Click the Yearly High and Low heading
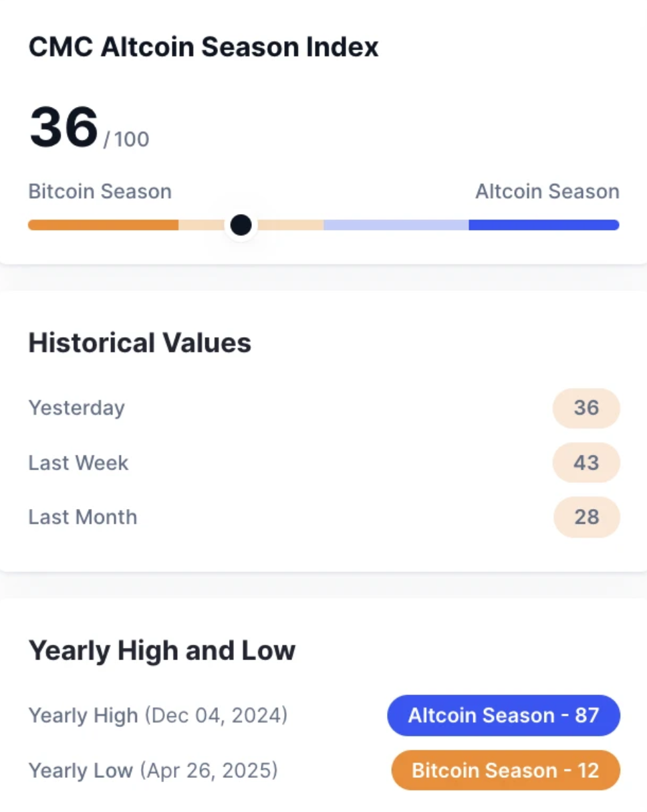Screen dimensions: 647x812 click(162, 650)
